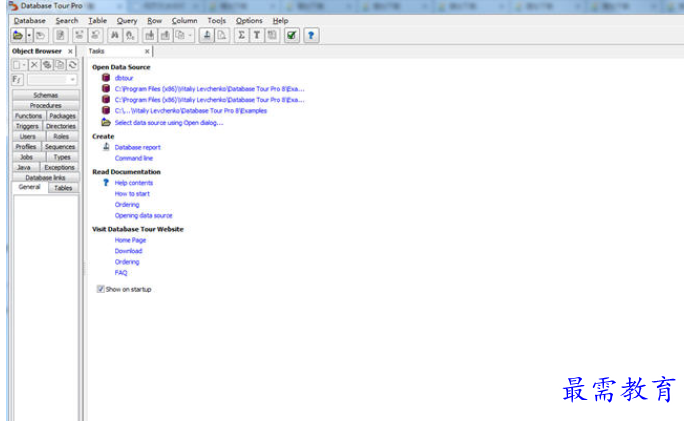Screen dimensions: 684x421
Task: Select the Packages tab
Action: pos(62,116)
